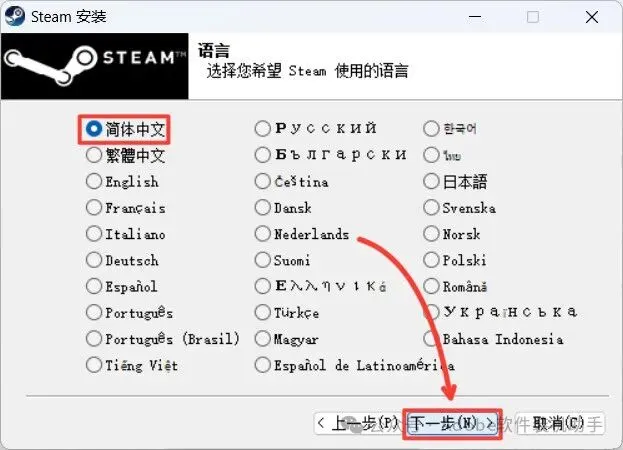Select Български radio button
623x450 pixels.
point(263,155)
